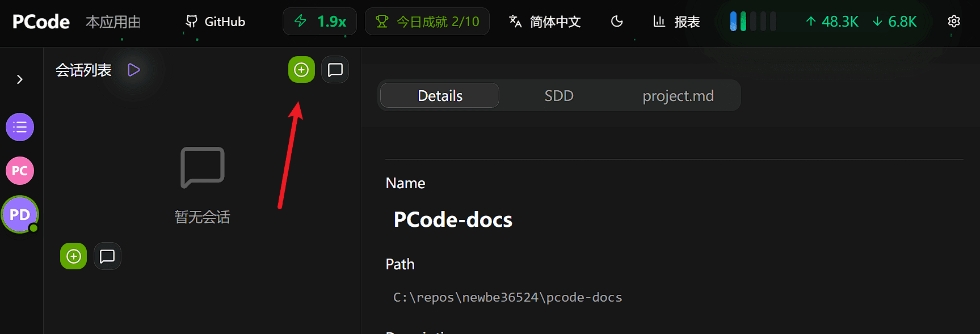
Task: Click the purple play icon next to 会话列表
Action: click(134, 70)
